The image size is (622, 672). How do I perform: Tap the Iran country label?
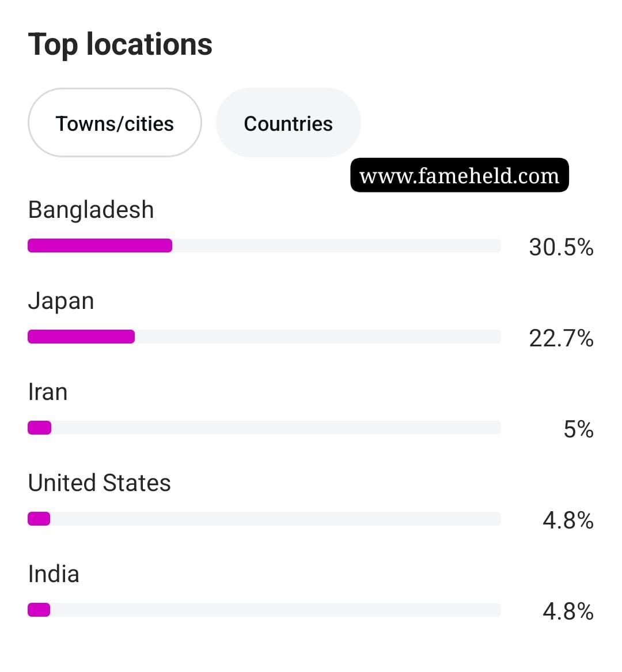48,392
